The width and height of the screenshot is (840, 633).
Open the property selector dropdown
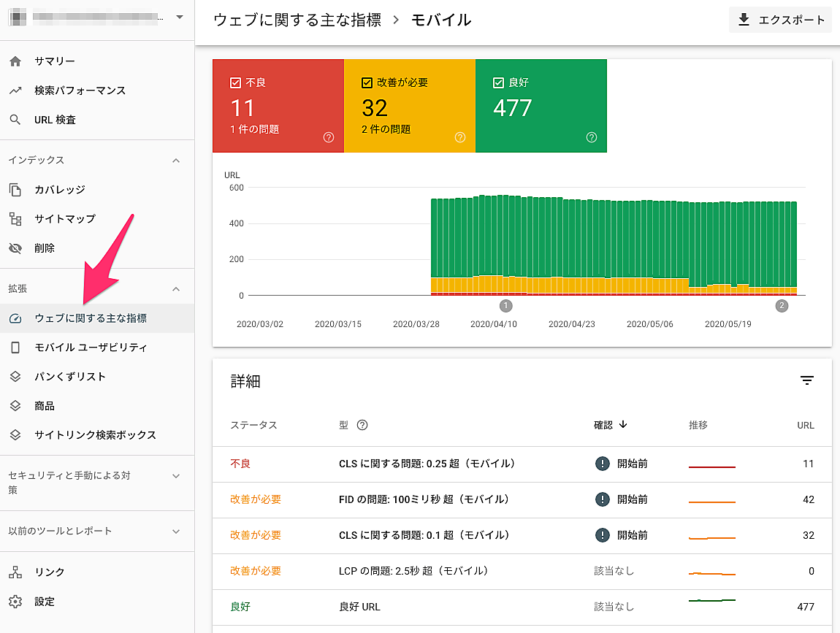point(179,18)
